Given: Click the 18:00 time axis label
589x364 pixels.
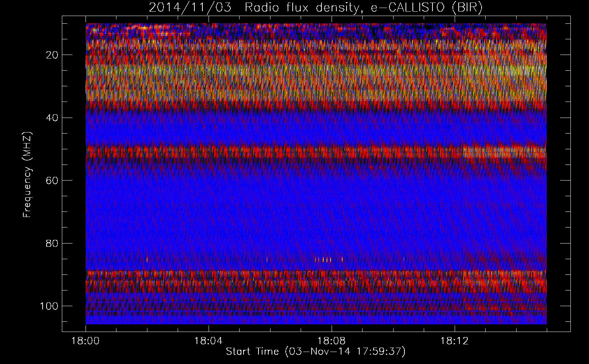Looking at the screenshot, I should (86, 341).
